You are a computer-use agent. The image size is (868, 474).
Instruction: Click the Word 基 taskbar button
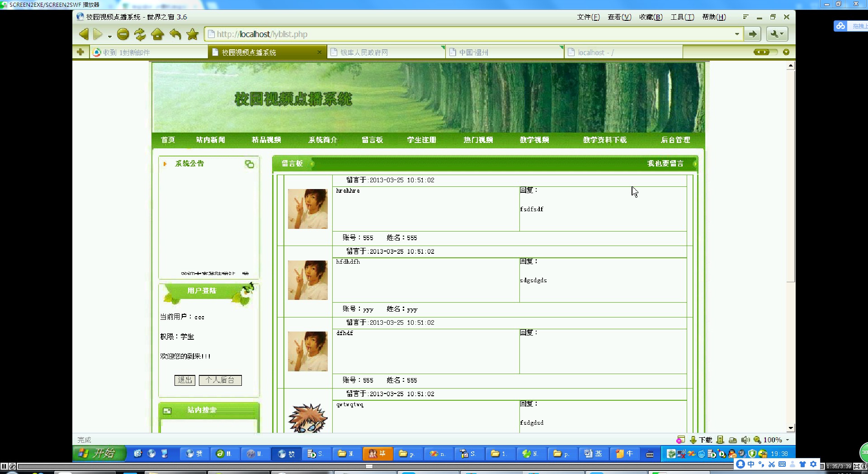593,453
